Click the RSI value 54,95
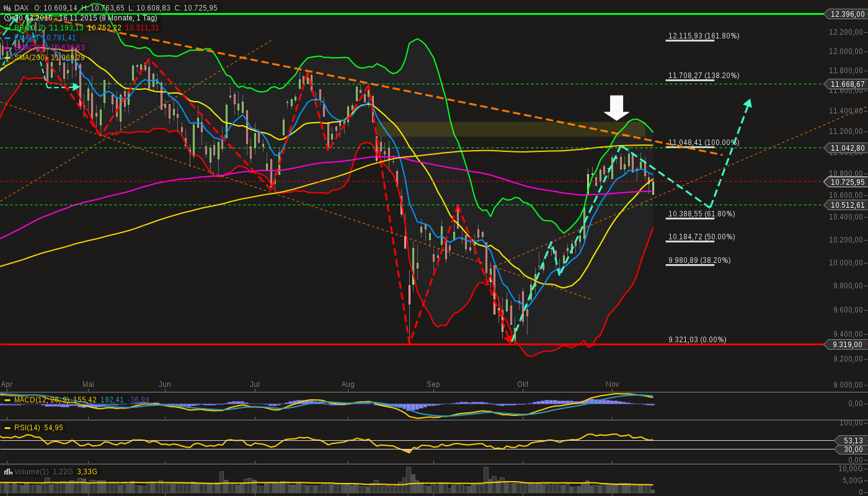Viewport: 868px width, 496px height. click(53, 428)
